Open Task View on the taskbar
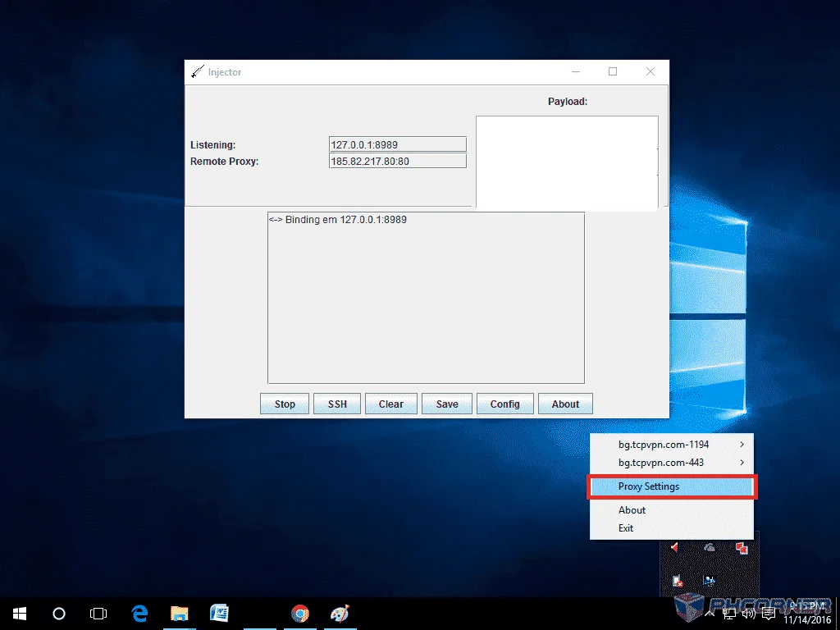 [98, 614]
